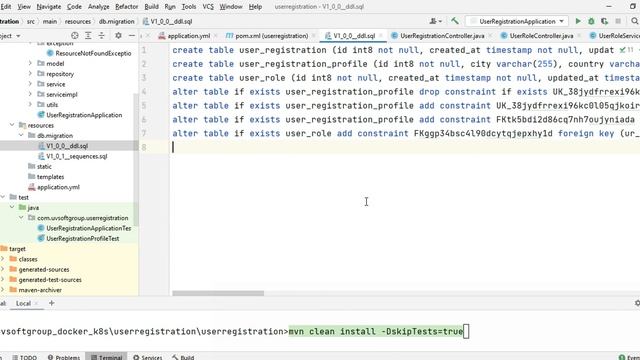The width and height of the screenshot is (640, 360).
Task: Expand the utils folder
Action: click(x=30, y=104)
